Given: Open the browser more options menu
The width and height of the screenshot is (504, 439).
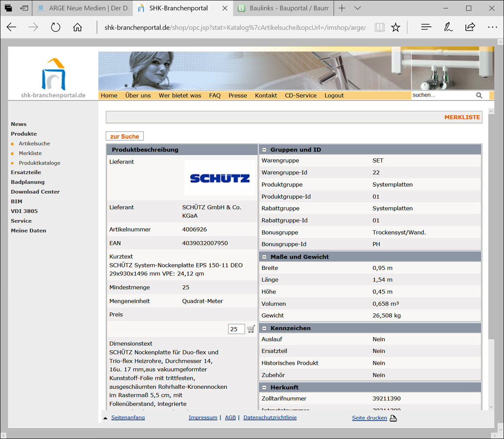Looking at the screenshot, I should 492,27.
